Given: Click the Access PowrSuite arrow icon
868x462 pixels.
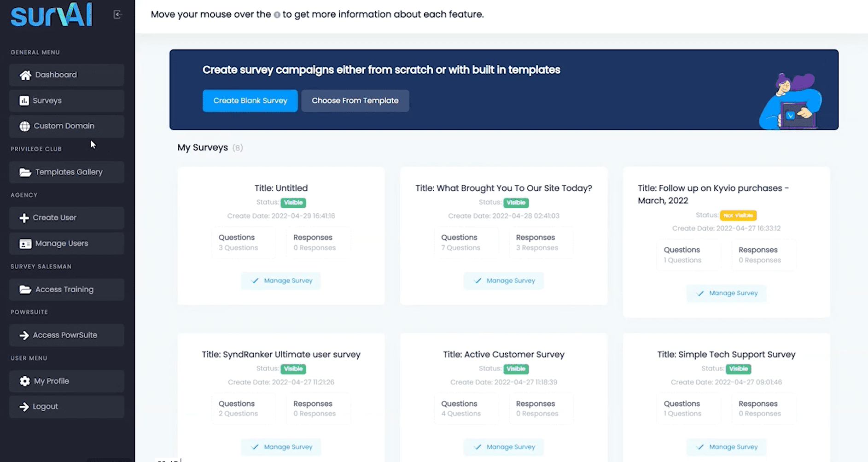Looking at the screenshot, I should 24,335.
